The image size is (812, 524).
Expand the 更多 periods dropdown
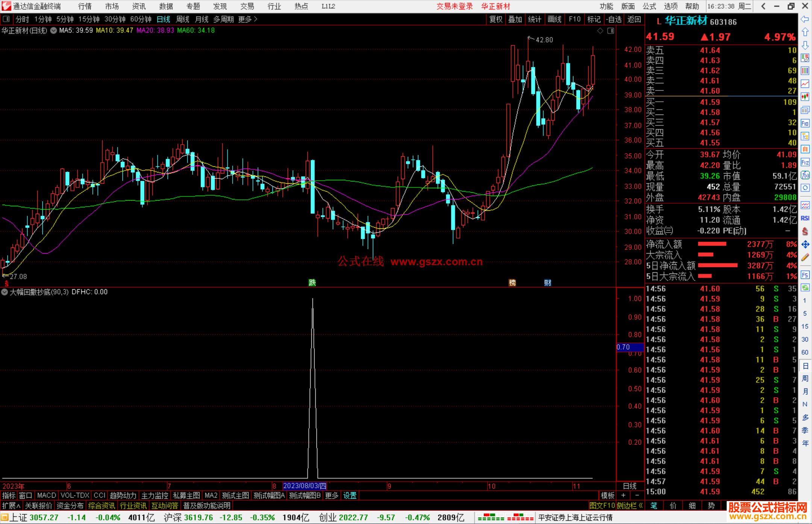click(248, 19)
